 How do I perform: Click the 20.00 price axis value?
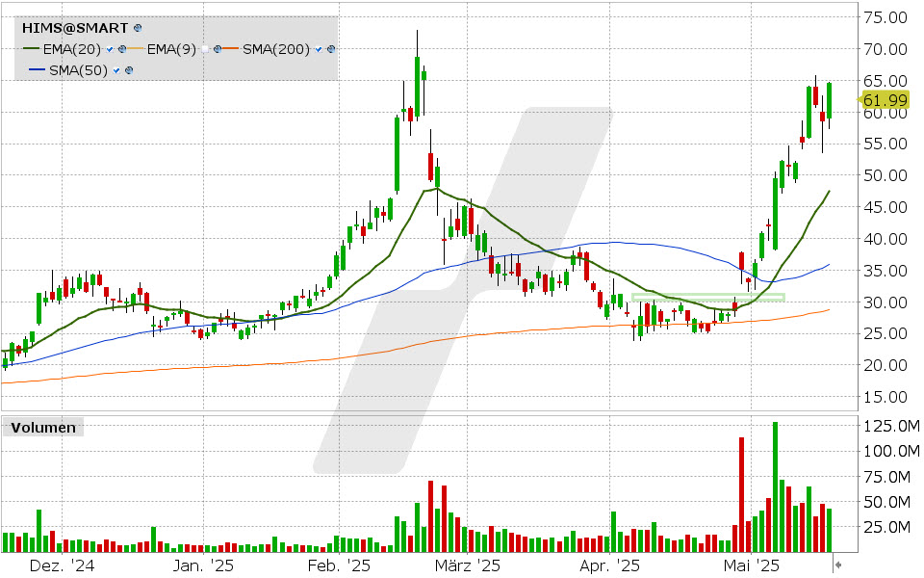point(885,366)
